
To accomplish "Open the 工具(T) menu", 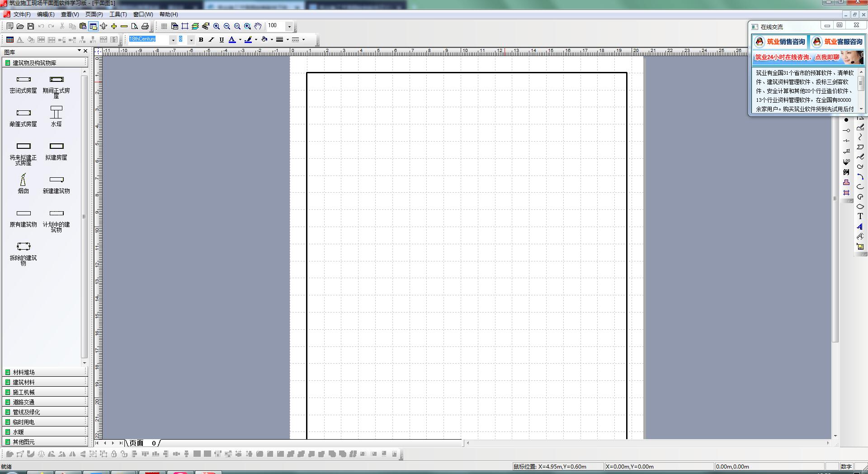I will point(118,14).
